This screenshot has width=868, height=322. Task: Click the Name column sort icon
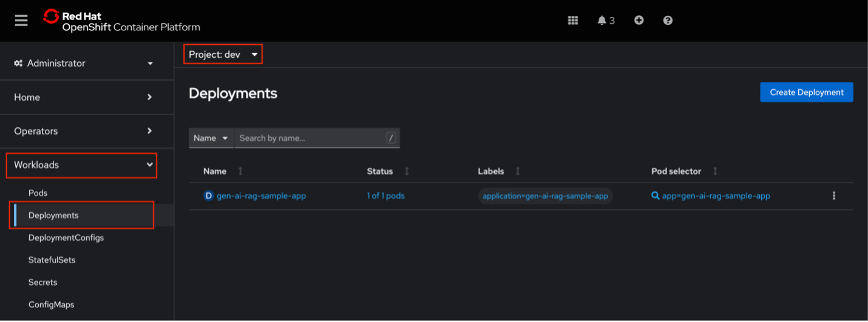point(240,172)
